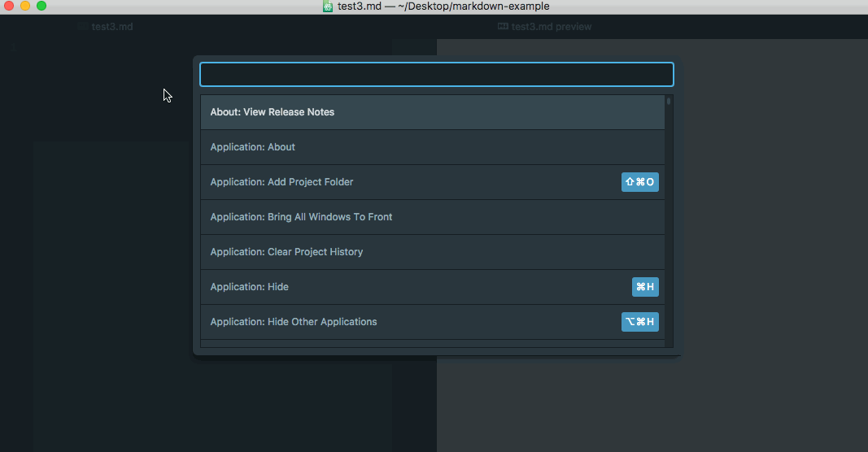Image resolution: width=868 pixels, height=452 pixels.
Task: Choose Application: Clear Project History command
Action: coord(432,252)
